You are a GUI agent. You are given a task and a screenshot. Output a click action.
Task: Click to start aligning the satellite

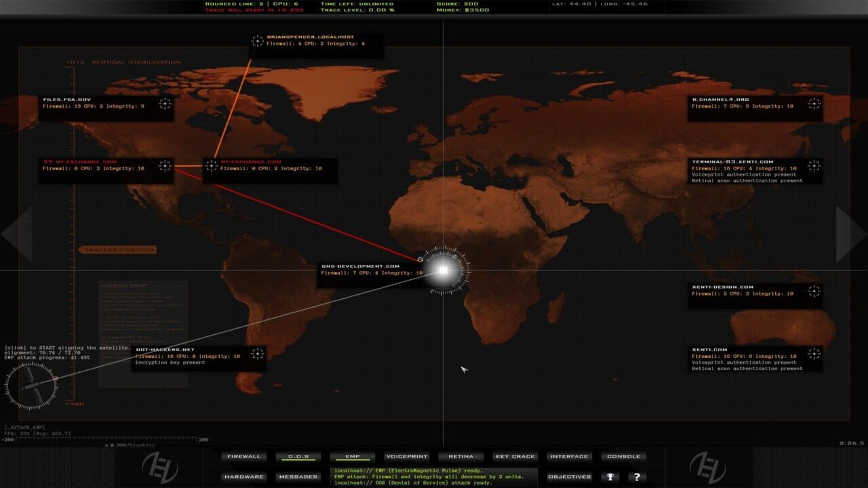64,346
